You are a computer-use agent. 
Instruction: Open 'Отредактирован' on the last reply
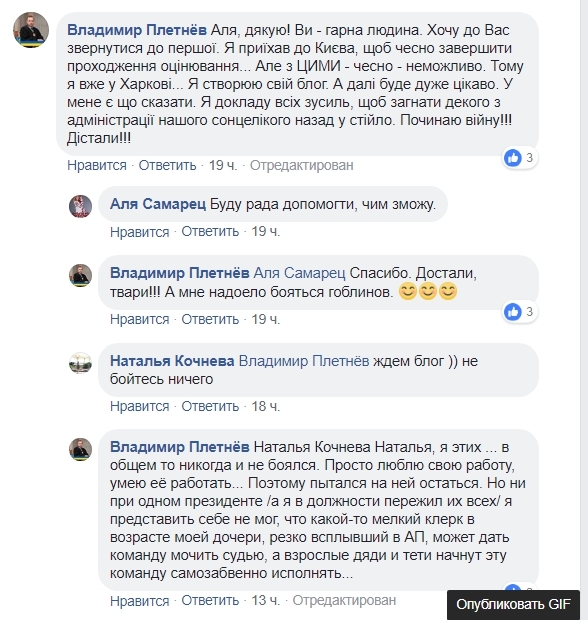click(344, 600)
